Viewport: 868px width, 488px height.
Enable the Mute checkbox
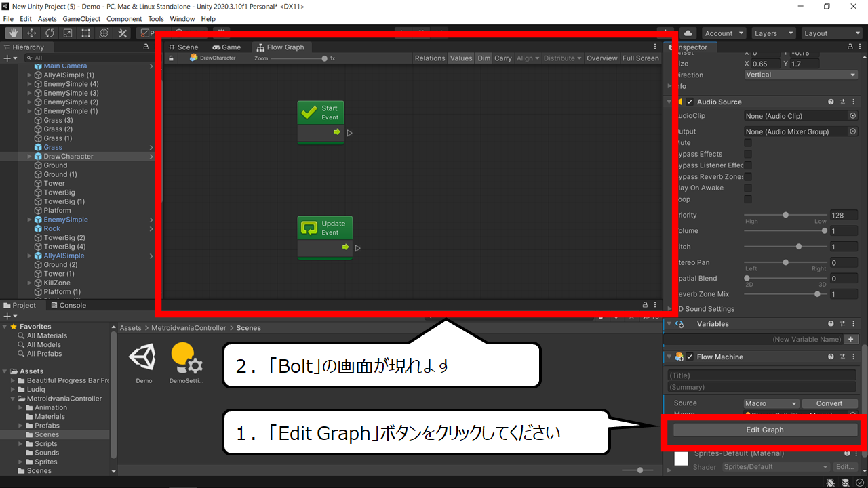(748, 143)
